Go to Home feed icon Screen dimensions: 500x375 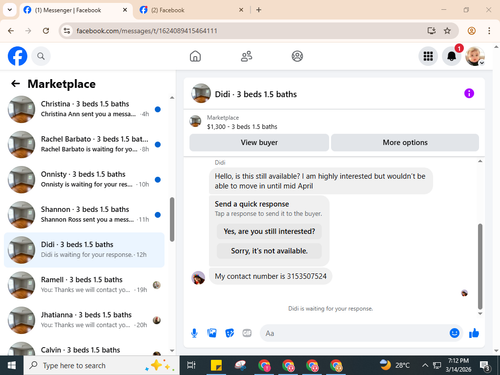point(195,56)
